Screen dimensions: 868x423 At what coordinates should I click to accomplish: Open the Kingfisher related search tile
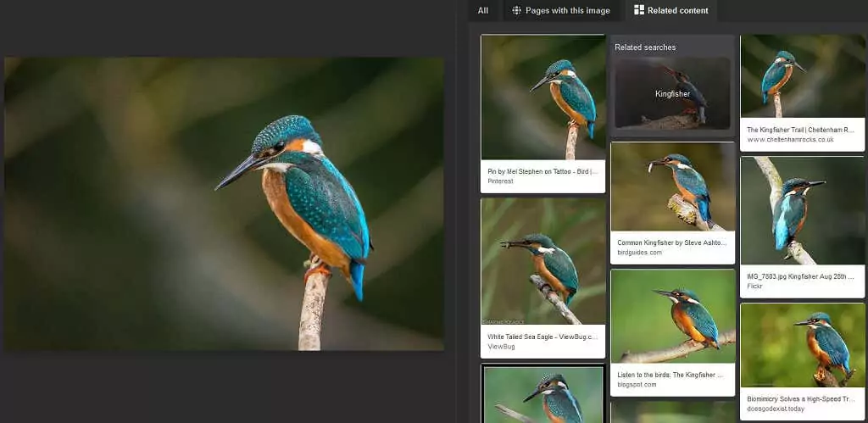point(672,93)
